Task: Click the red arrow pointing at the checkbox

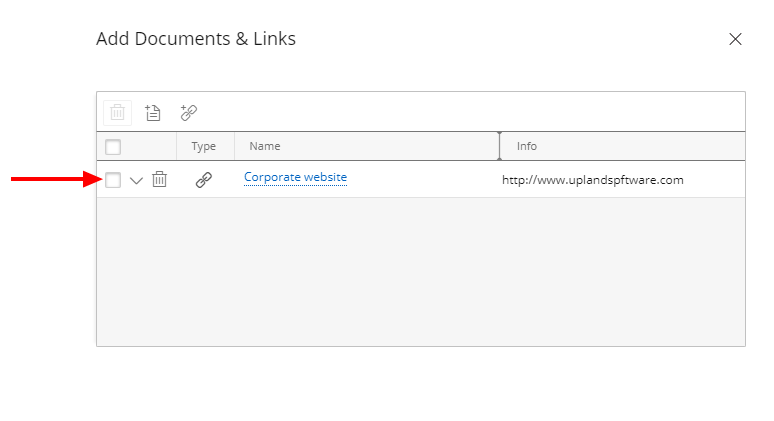Action: [x=57, y=179]
